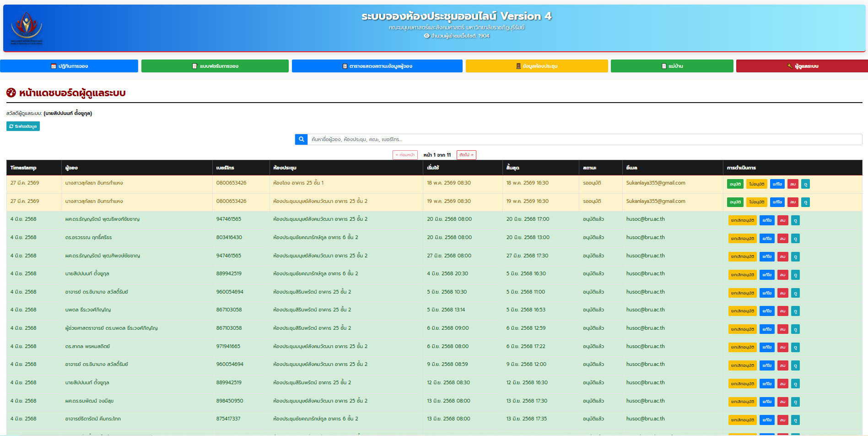The image size is (868, 436).
Task: View the booking with phone 803416430
Action: pyautogui.click(x=796, y=239)
